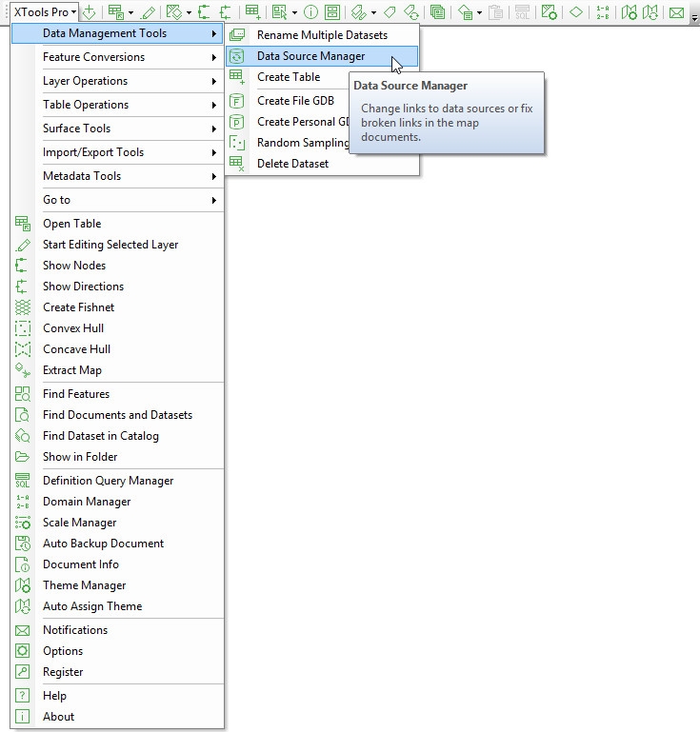Click the circled 'i' info toolbar icon
The width and height of the screenshot is (700, 732).
(x=310, y=12)
